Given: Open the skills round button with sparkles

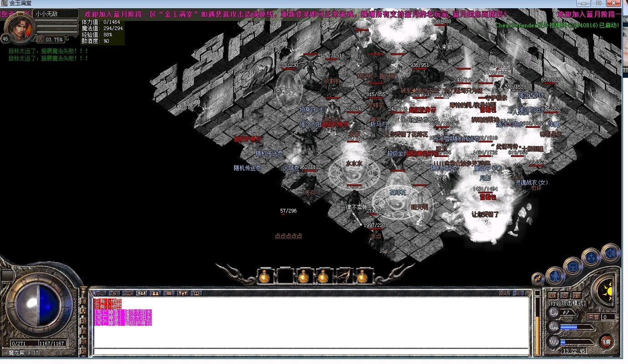Looking at the screenshot, I should 591,258.
